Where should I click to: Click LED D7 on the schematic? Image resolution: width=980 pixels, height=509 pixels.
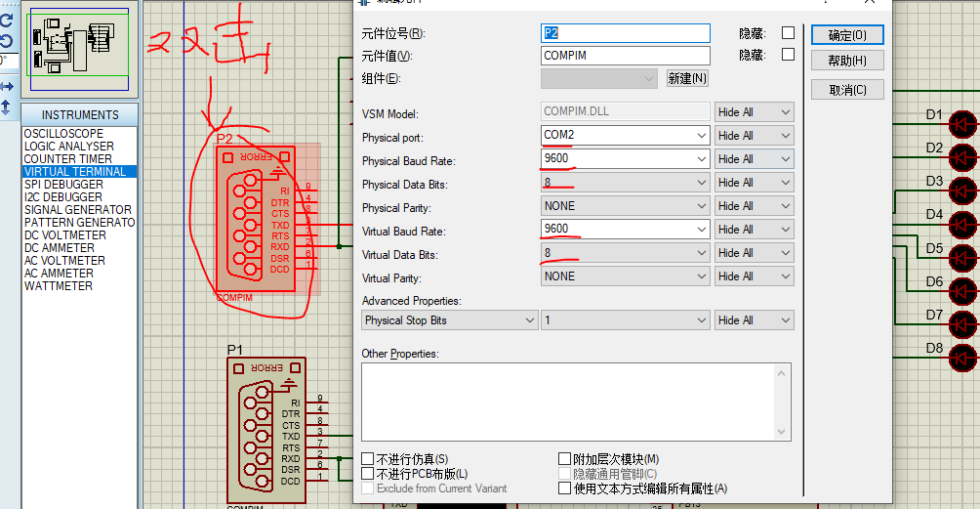point(962,324)
